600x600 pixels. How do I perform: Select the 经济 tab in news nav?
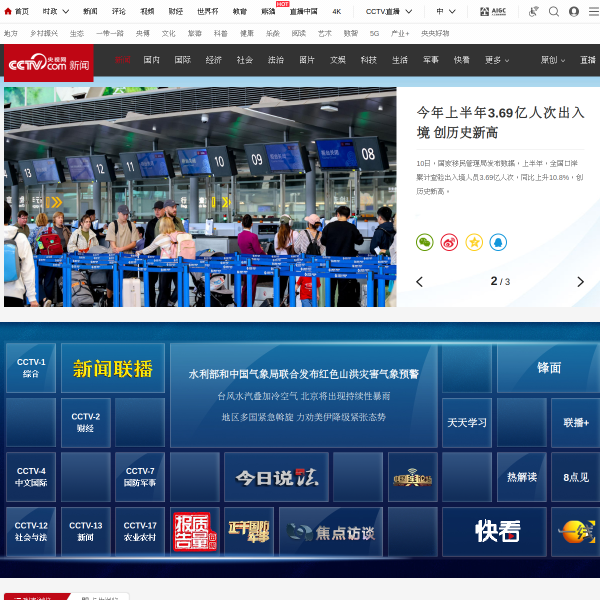point(214,60)
